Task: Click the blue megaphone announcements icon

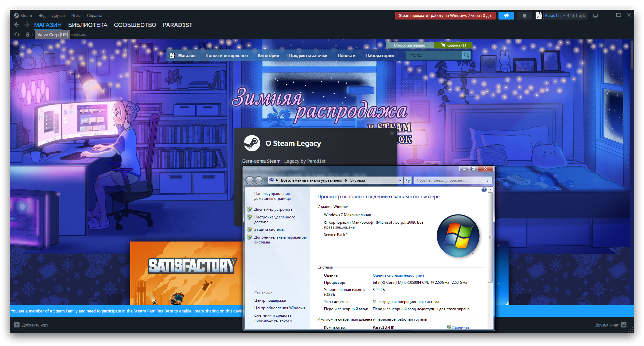Action: click(506, 15)
